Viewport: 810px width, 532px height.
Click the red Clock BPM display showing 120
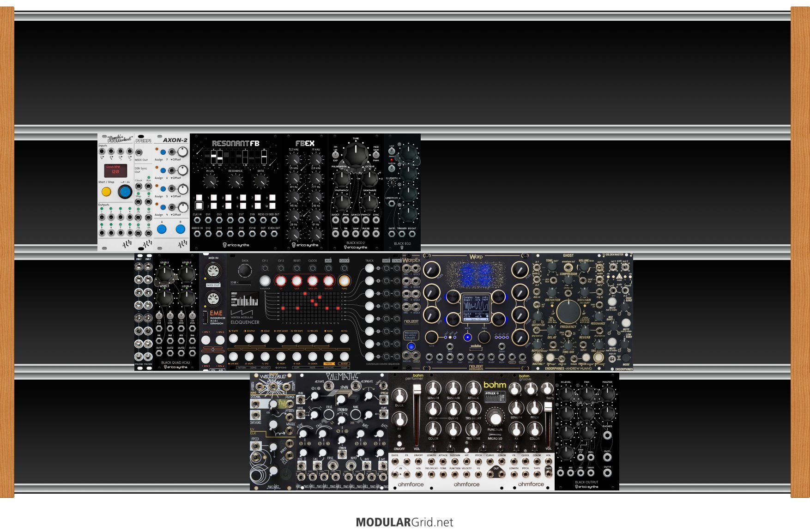coord(115,171)
